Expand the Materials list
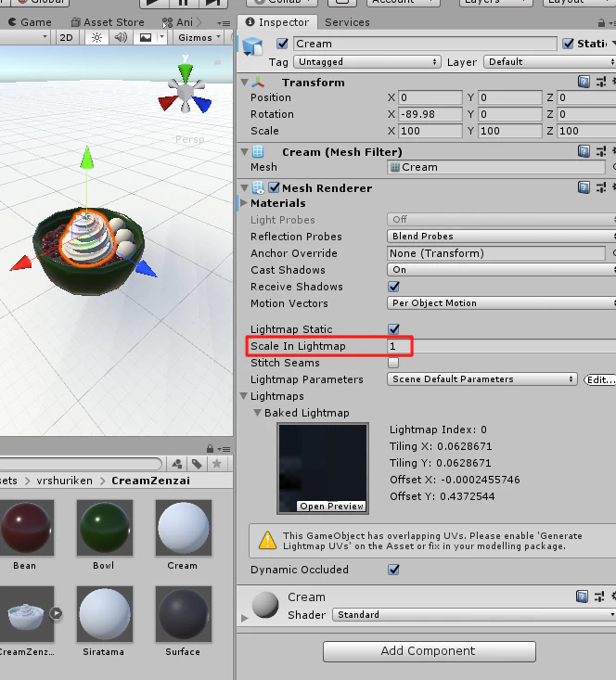 (x=244, y=203)
